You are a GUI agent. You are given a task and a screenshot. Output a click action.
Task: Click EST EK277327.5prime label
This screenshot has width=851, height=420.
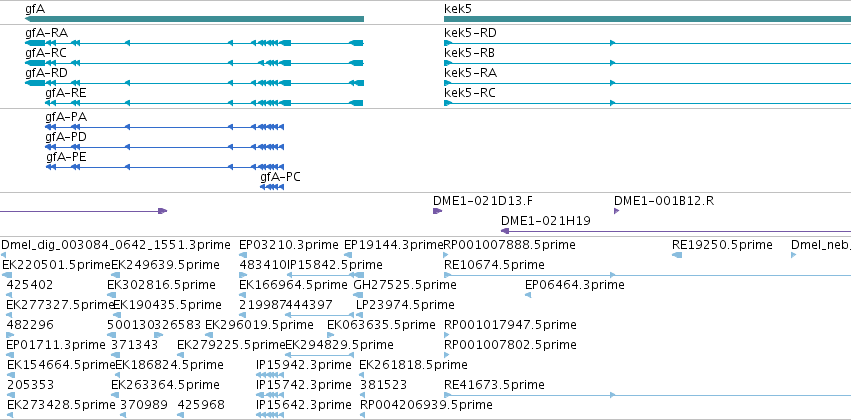tap(60, 304)
